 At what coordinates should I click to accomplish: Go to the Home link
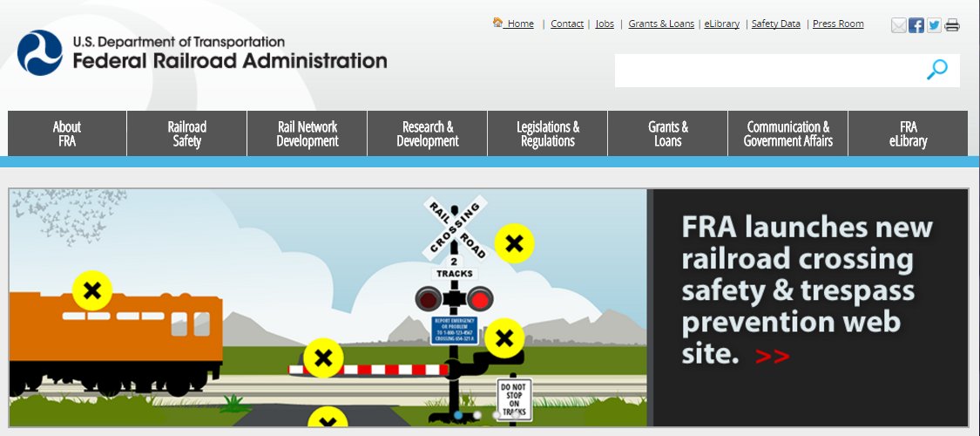coord(520,24)
